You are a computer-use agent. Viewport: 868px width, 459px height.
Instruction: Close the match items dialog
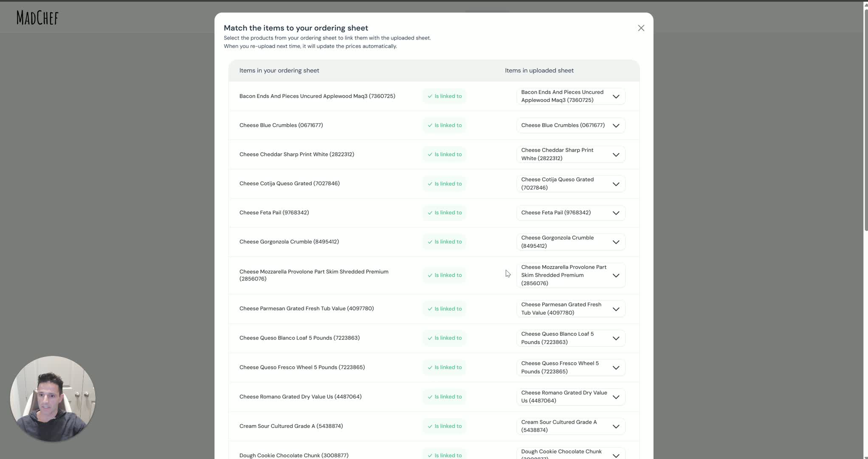[x=641, y=28]
